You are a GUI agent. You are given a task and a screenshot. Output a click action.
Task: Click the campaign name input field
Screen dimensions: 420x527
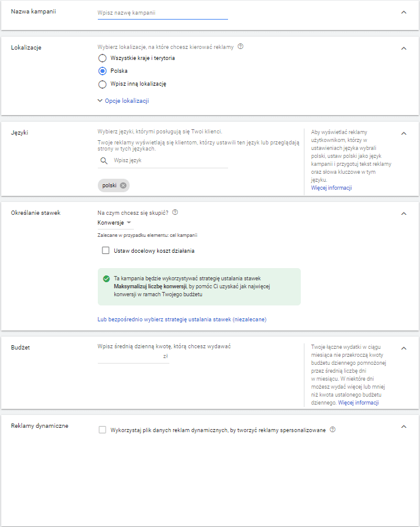coord(162,13)
